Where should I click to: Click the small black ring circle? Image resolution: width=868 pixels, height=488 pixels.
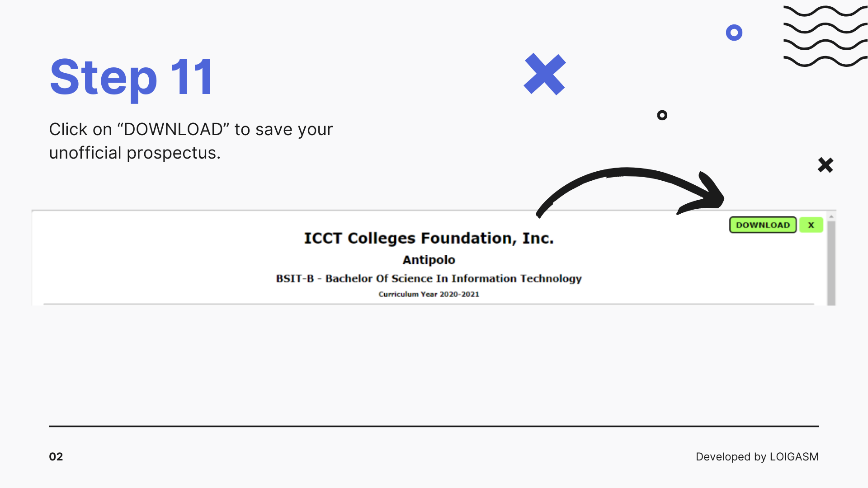coord(662,115)
